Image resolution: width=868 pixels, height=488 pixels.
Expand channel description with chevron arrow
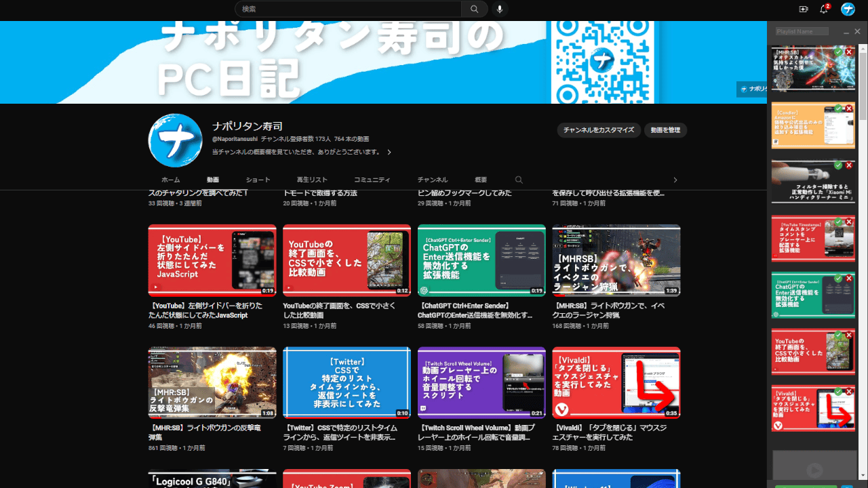(389, 152)
